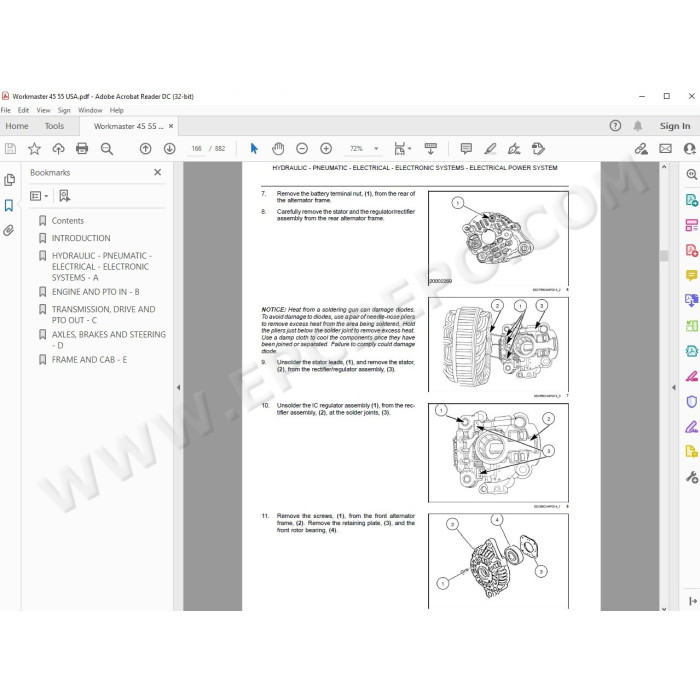
Task: Open the FRAME AND CAB - E bookmark
Action: [x=89, y=360]
